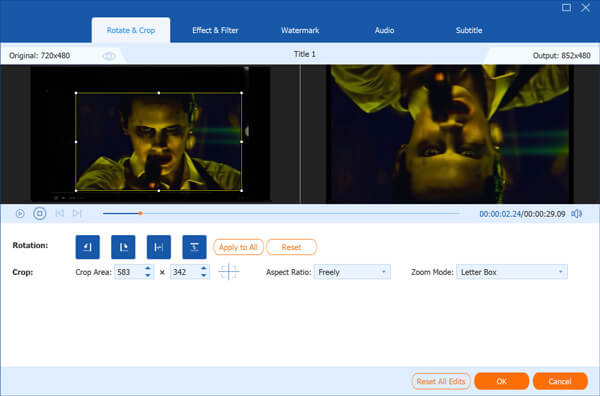Switch to Effect & Filter tab

pyautogui.click(x=215, y=30)
